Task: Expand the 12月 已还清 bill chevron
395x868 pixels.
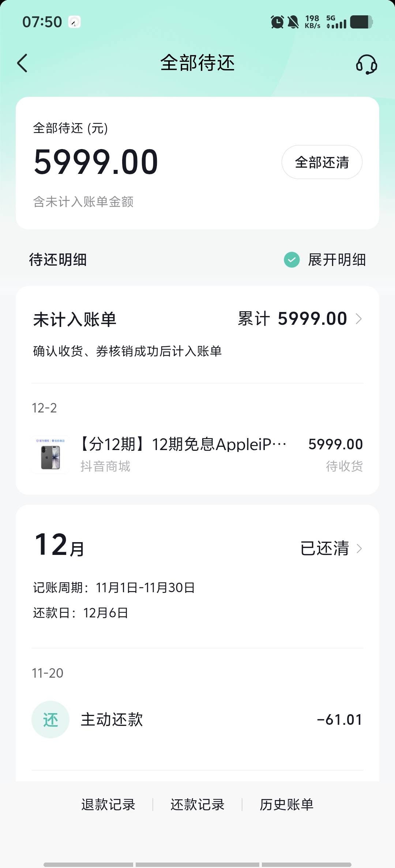Action: [x=359, y=548]
